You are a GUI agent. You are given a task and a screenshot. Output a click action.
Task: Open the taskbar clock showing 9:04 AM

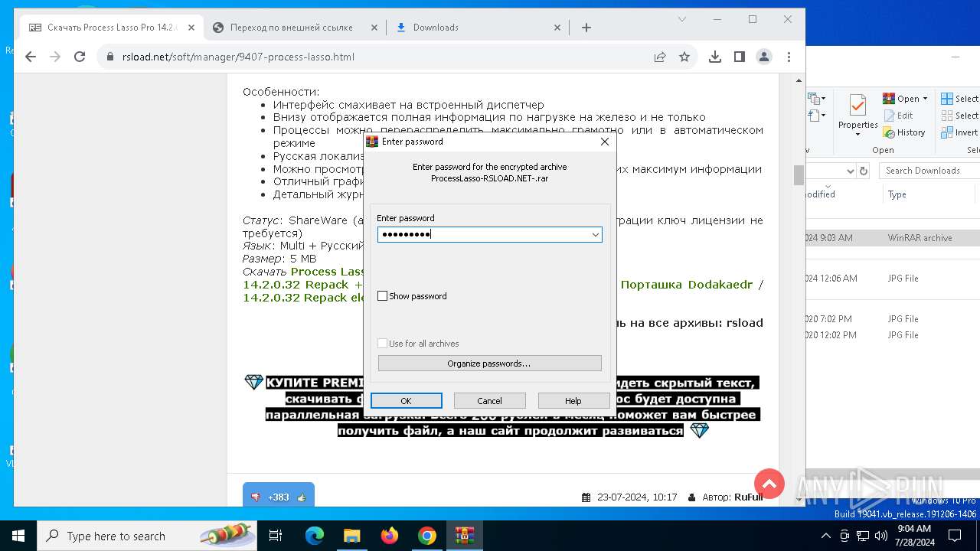pyautogui.click(x=913, y=536)
